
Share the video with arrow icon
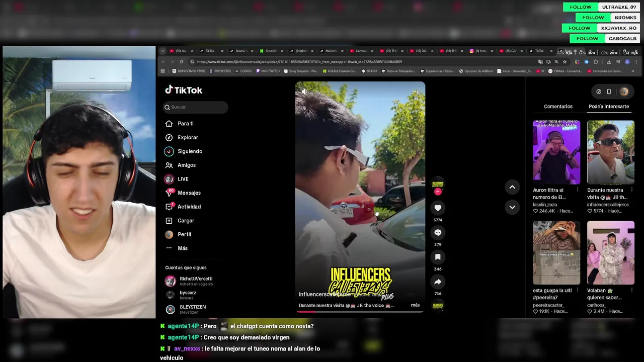[x=438, y=282]
